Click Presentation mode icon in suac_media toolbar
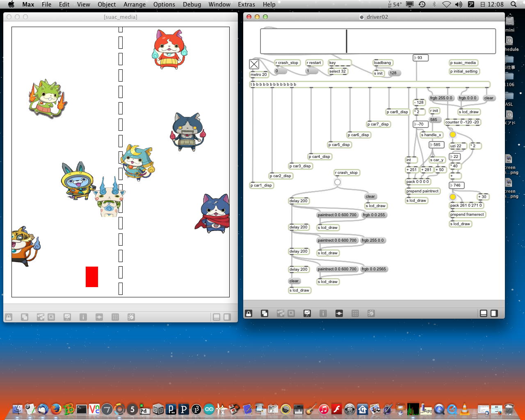 (x=67, y=317)
